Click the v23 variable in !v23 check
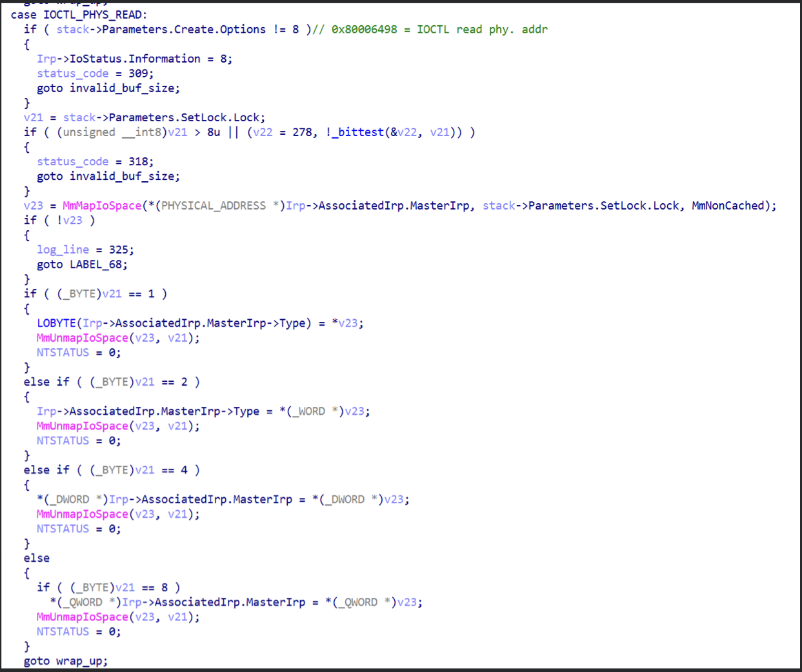Image resolution: width=802 pixels, height=672 pixels. [72, 220]
